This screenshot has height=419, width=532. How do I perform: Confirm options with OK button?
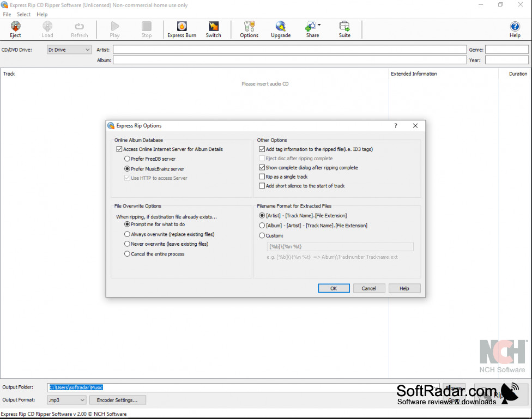coord(334,288)
